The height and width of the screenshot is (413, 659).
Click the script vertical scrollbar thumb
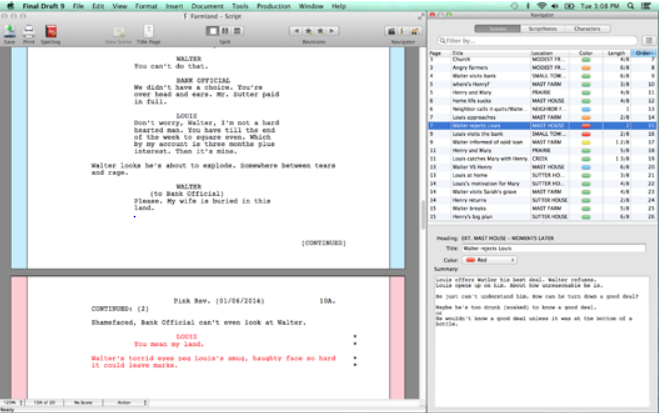[x=422, y=214]
